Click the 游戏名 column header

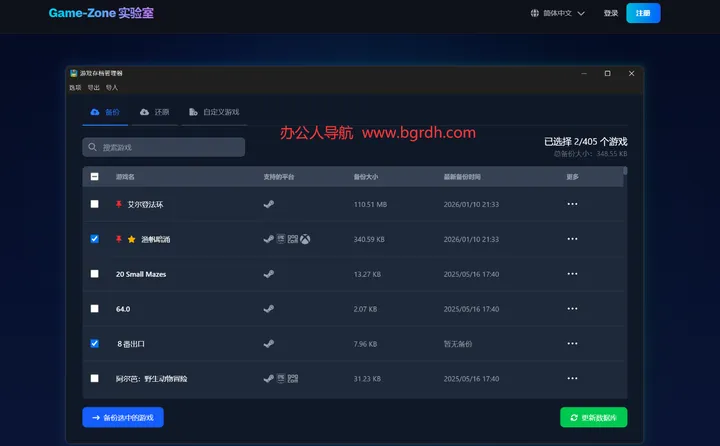125,177
